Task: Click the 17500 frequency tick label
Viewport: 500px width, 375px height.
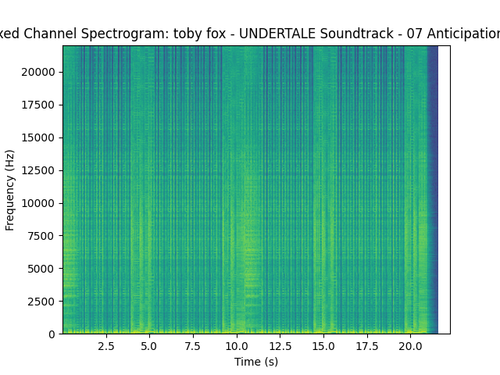Action: tap(38, 105)
